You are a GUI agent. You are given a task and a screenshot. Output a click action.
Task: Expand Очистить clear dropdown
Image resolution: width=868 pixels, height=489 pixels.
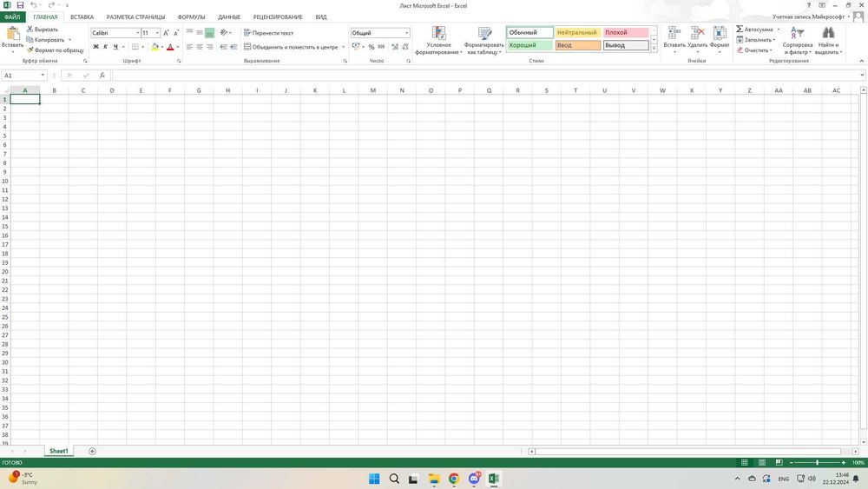click(771, 50)
